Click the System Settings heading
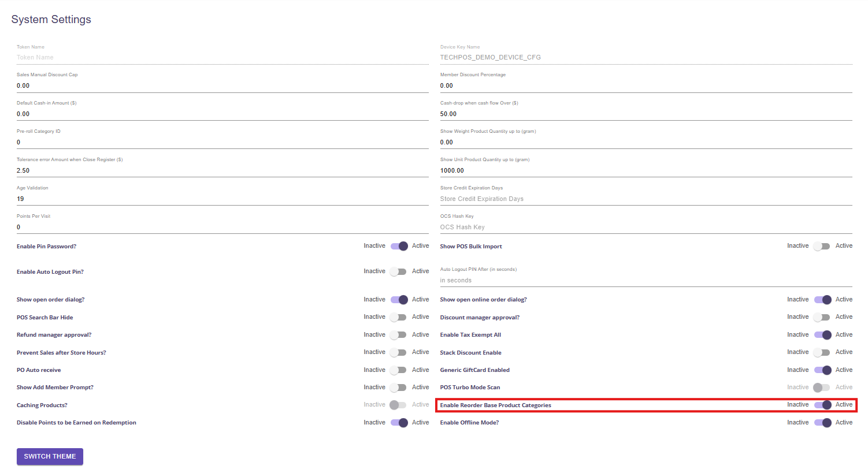Screen dimensions: 868x473 click(51, 20)
